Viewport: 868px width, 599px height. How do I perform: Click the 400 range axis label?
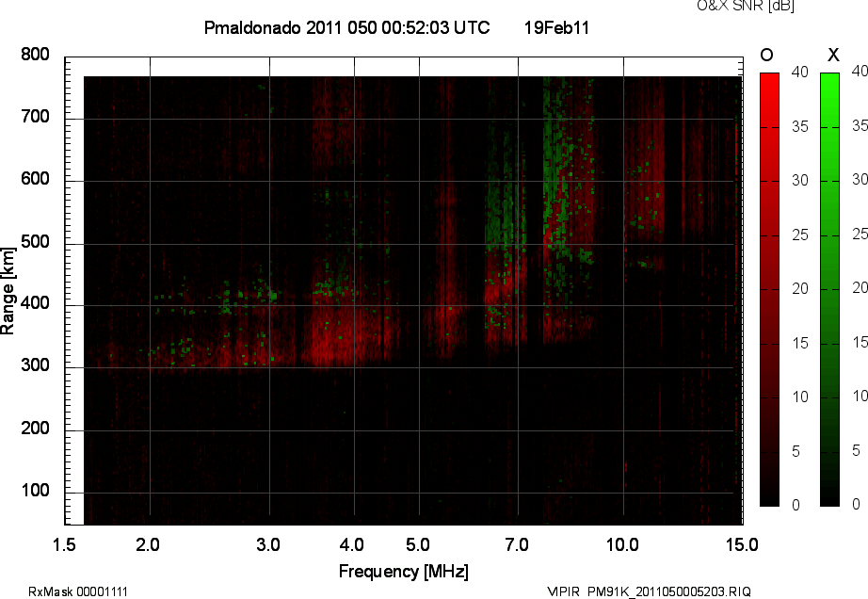(x=35, y=303)
